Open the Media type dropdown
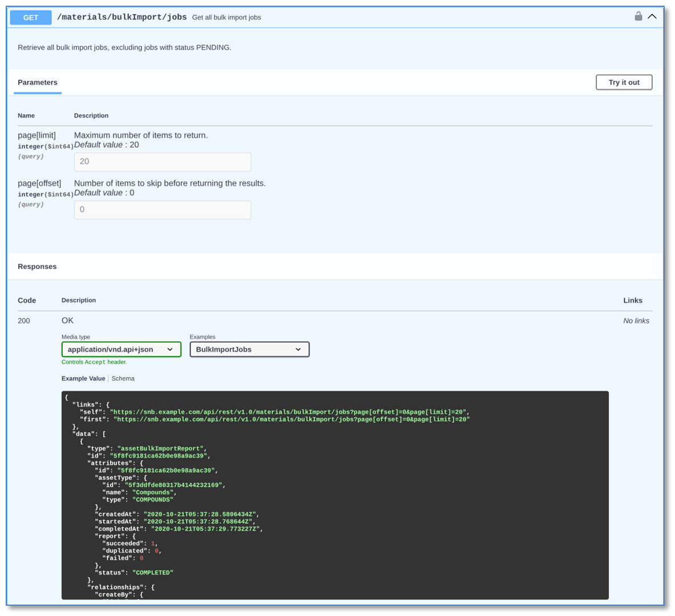 [121, 350]
